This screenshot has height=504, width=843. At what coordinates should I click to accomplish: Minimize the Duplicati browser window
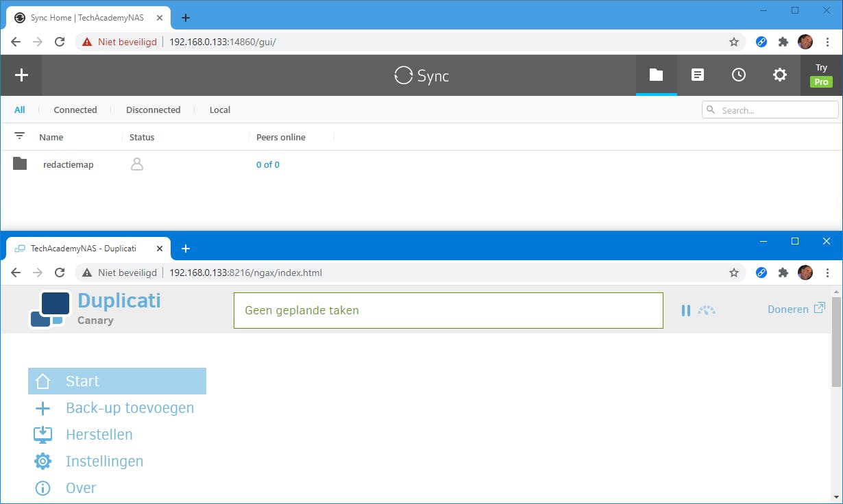pos(763,241)
